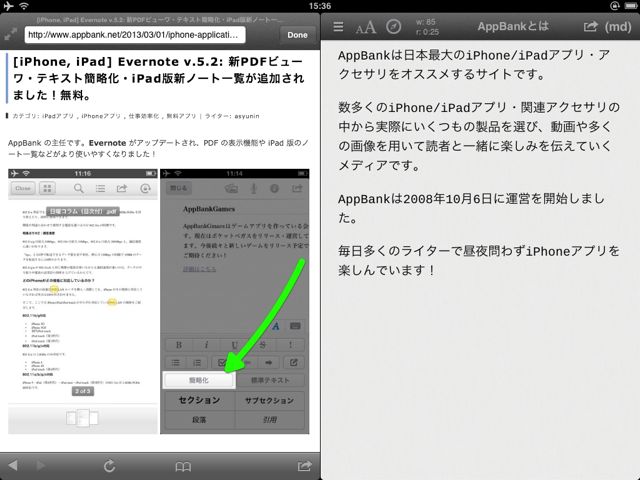Tap the AppBankとは document title
Viewport: 640px width, 480px height.
click(513, 27)
